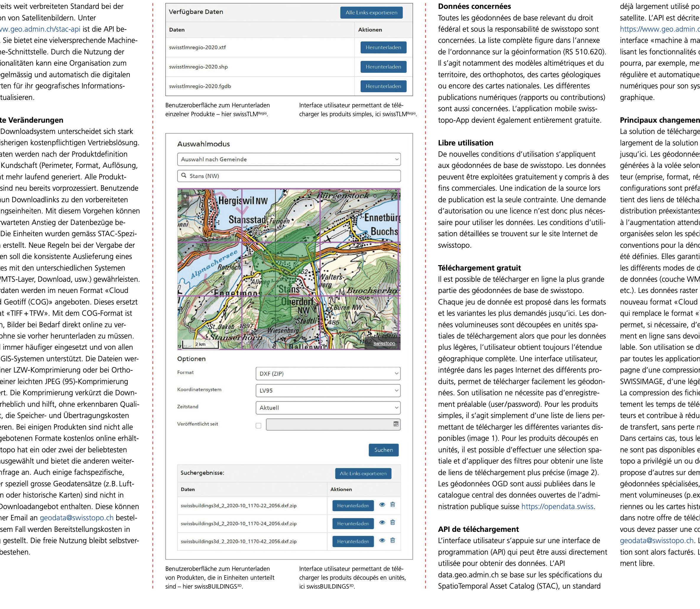Download the 1170-24 dxf.zip result via Herunterladen
The width and height of the screenshot is (700, 609).
pos(353,524)
